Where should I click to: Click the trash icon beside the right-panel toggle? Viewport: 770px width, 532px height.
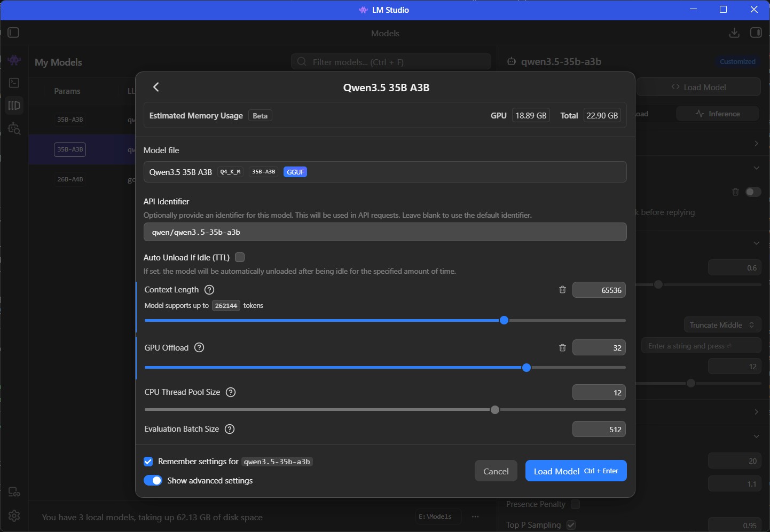[x=735, y=192]
